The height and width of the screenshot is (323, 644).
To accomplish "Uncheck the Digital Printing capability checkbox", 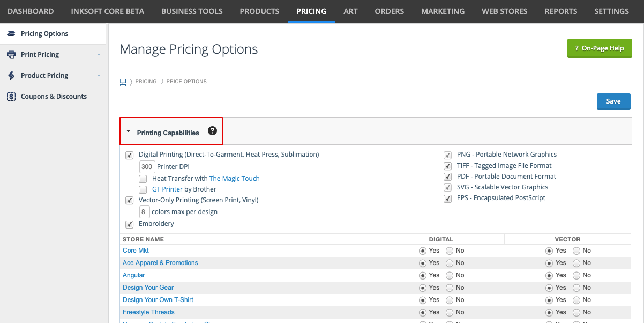I will pyautogui.click(x=129, y=155).
